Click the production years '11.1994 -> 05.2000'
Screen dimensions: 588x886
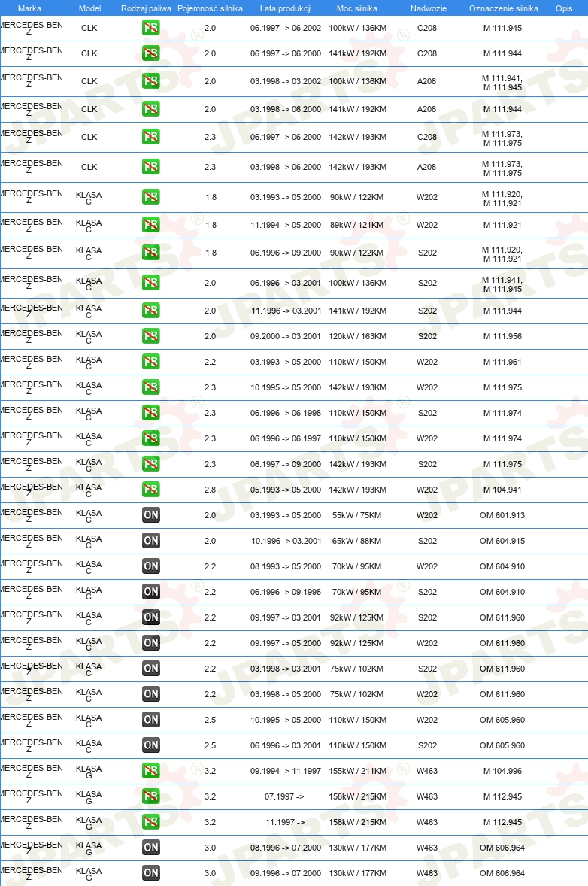286,225
